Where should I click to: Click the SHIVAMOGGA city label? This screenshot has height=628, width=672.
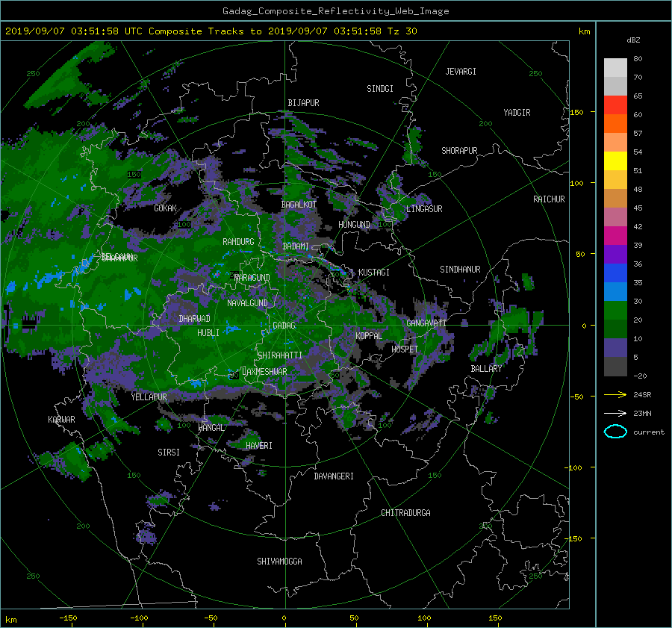pyautogui.click(x=279, y=562)
